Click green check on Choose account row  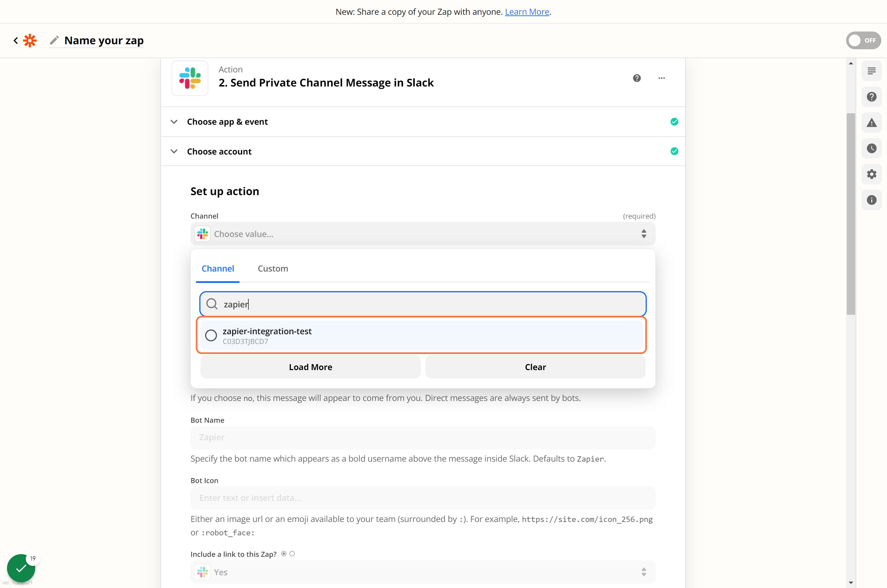(674, 151)
